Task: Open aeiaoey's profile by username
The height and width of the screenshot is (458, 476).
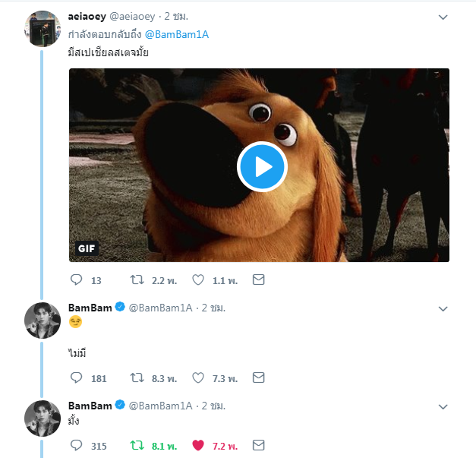Action: tap(87, 17)
